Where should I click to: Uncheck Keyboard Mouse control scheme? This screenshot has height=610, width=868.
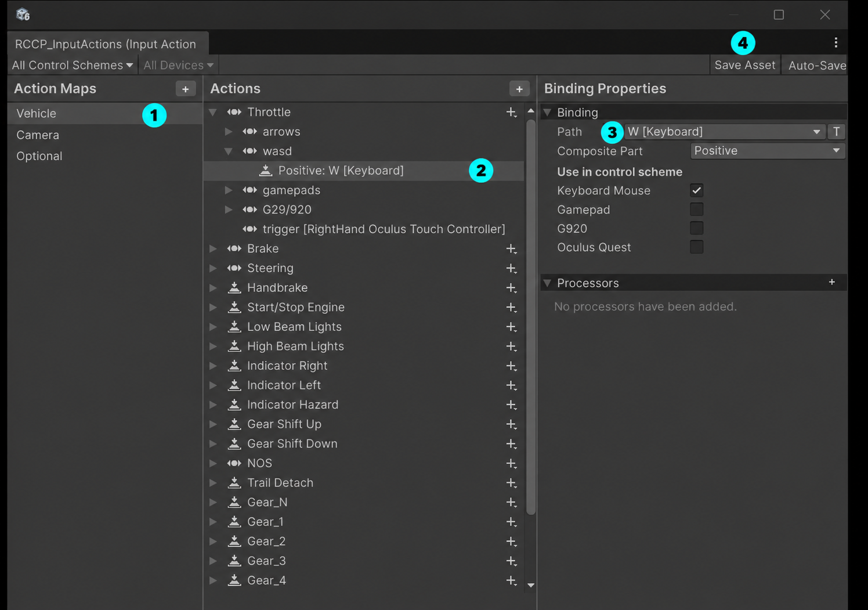point(696,190)
